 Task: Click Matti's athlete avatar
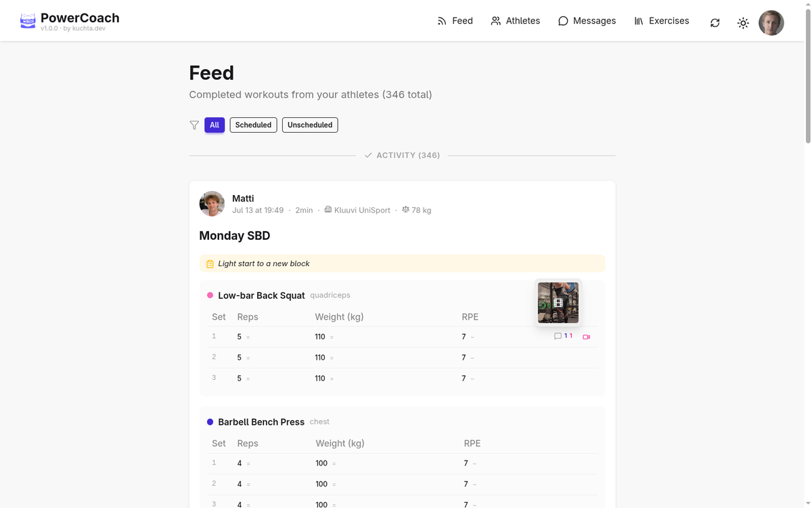tap(212, 203)
